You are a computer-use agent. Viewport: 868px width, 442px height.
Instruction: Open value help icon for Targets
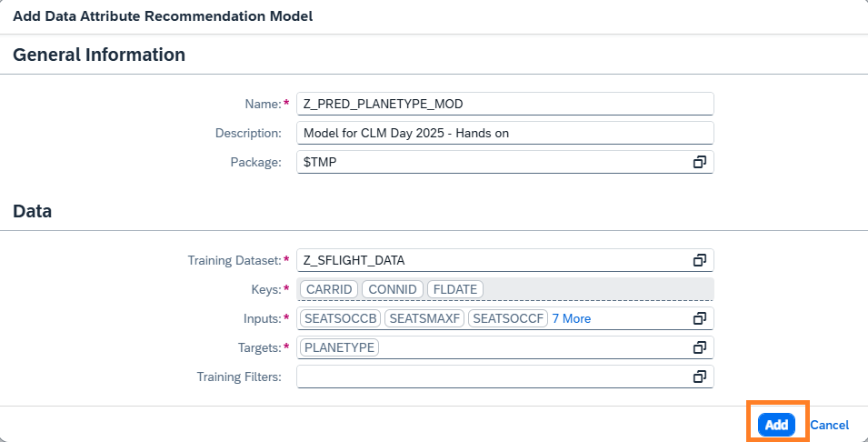[700, 347]
